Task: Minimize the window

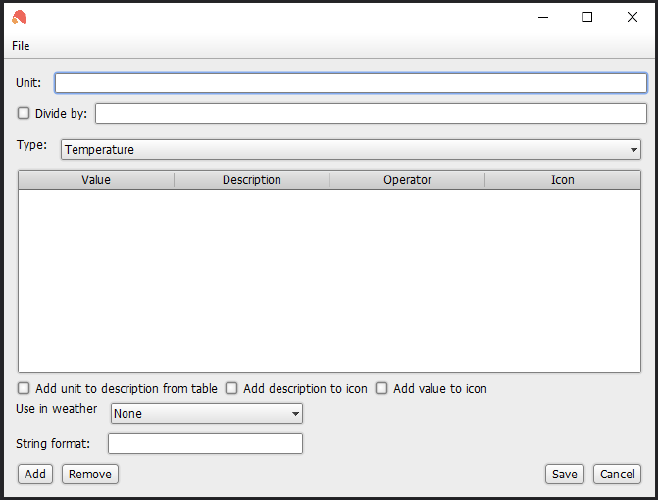Action: (543, 17)
